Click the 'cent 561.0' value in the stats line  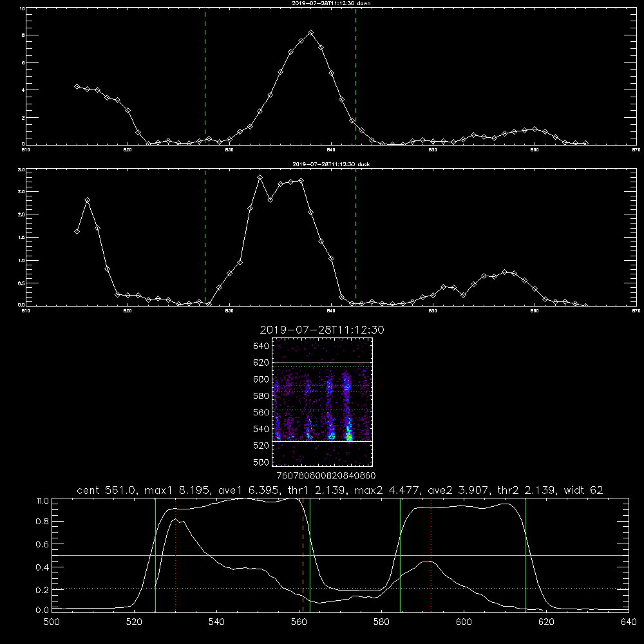pos(106,490)
